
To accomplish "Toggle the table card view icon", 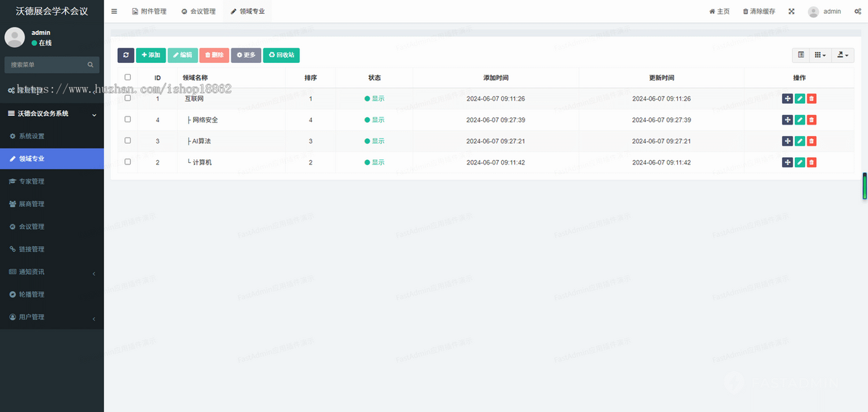I will 801,55.
